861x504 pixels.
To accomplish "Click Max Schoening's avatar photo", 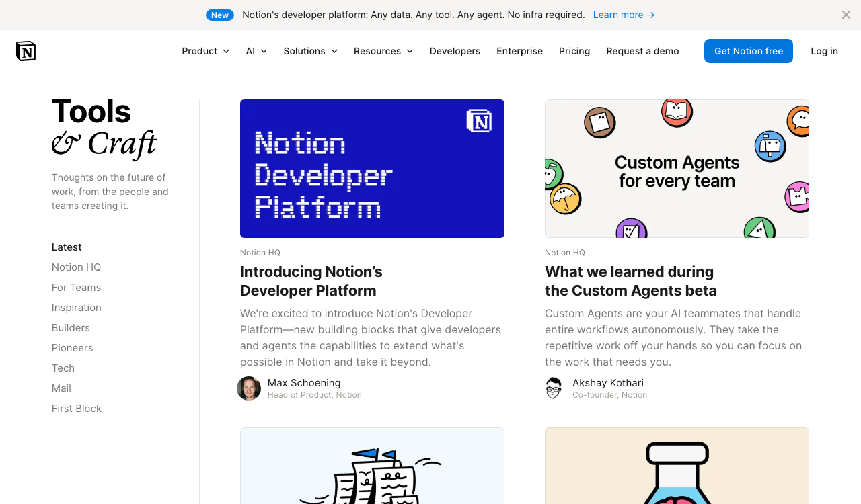I will click(249, 388).
